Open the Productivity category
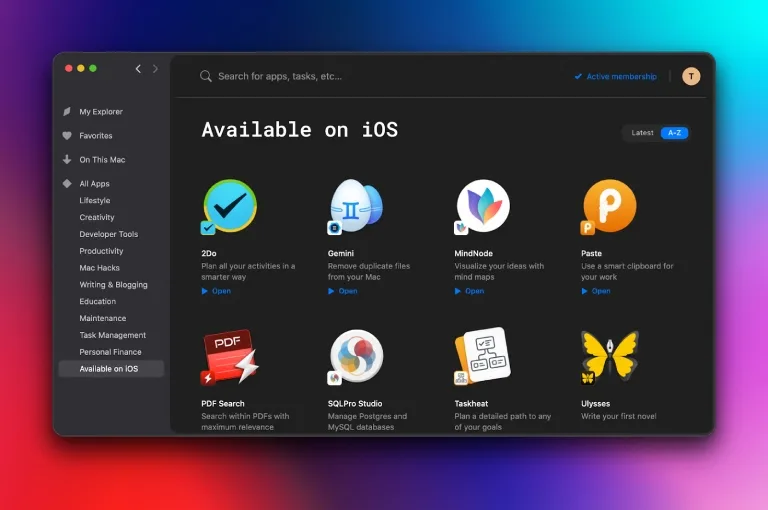768x510 pixels. coord(101,251)
